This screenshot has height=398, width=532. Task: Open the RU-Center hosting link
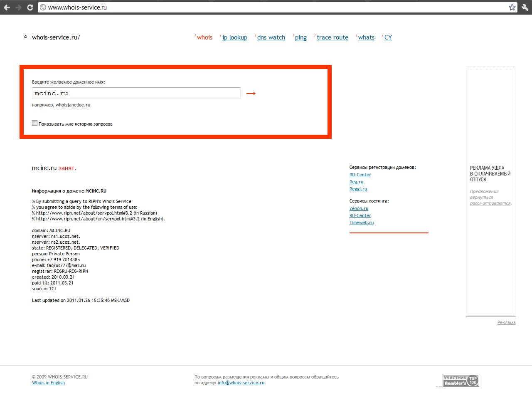pyautogui.click(x=360, y=216)
